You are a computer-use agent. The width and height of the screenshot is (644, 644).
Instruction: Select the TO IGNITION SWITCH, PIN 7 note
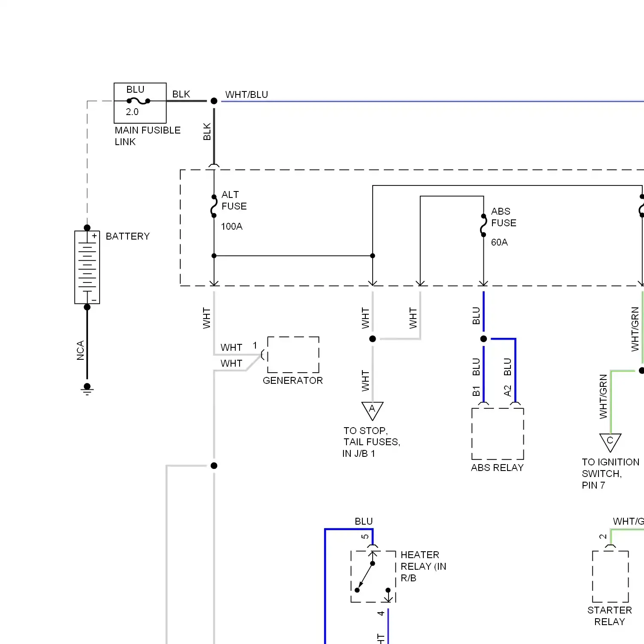point(611,474)
